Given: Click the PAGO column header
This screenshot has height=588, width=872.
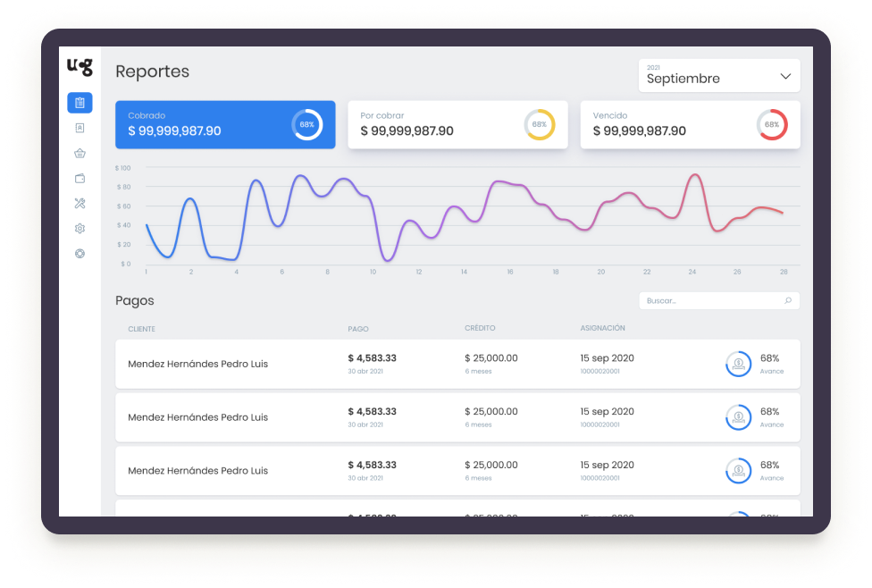Looking at the screenshot, I should tap(357, 329).
